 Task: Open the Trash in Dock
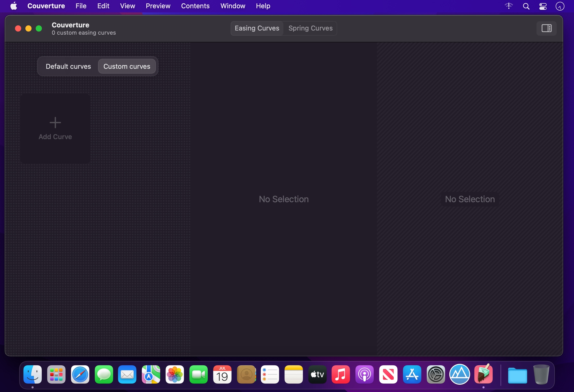[x=541, y=374]
